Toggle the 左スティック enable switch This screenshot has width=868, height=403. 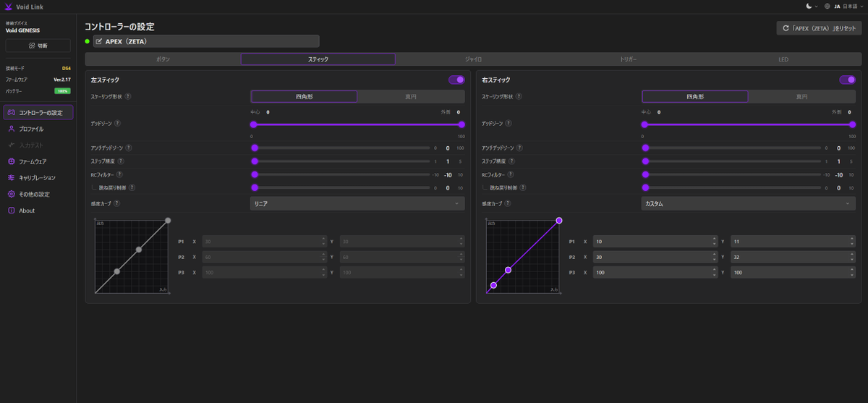click(456, 80)
